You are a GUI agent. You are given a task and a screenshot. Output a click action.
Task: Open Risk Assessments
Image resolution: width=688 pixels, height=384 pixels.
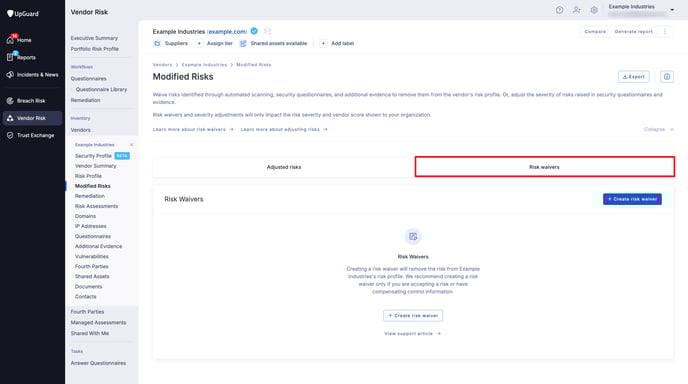pyautogui.click(x=97, y=206)
